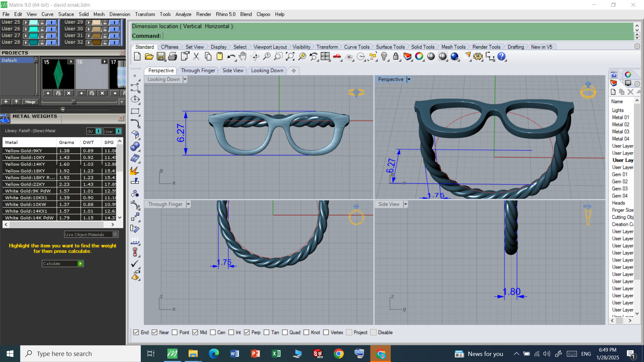The image size is (644, 362).
Task: Click the Mngr button in Projects
Action: pyautogui.click(x=30, y=102)
